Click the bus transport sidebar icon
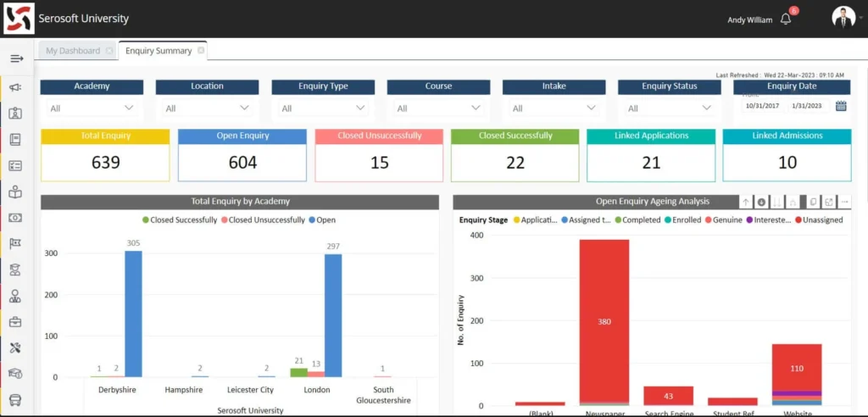Image resolution: width=868 pixels, height=417 pixels. (15, 400)
